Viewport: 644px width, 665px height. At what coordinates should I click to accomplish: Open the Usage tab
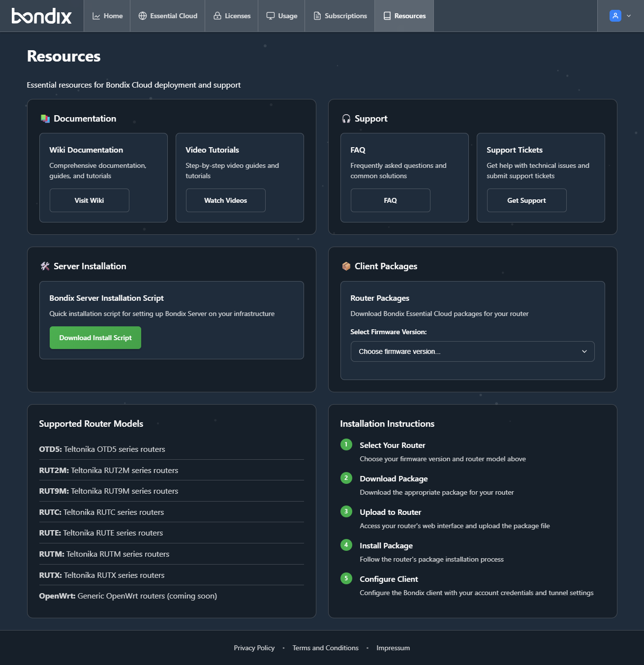(281, 16)
